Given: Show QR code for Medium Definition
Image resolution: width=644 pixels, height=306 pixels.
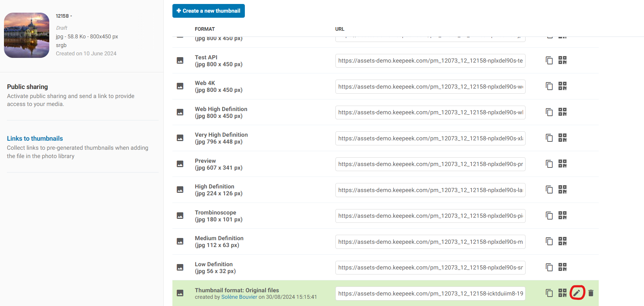Looking at the screenshot, I should (562, 241).
